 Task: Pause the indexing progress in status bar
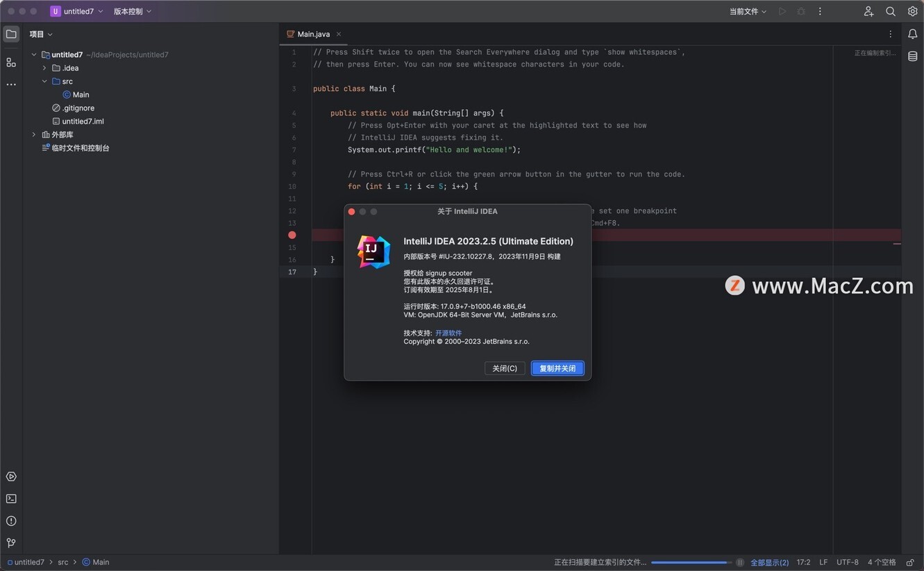[x=740, y=563]
